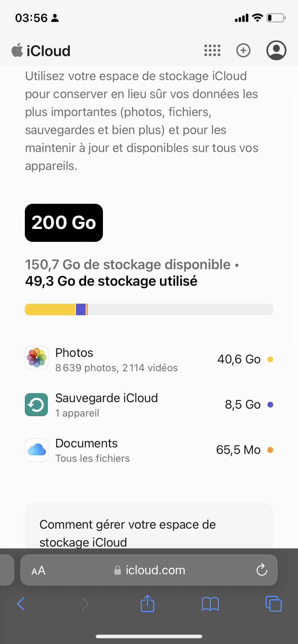This screenshot has height=644, width=298.
Task: Tap the iCloud logo in the header
Action: 41,51
